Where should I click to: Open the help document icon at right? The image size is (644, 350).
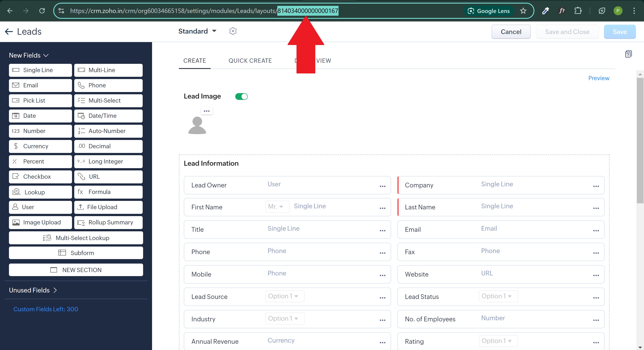(x=628, y=54)
